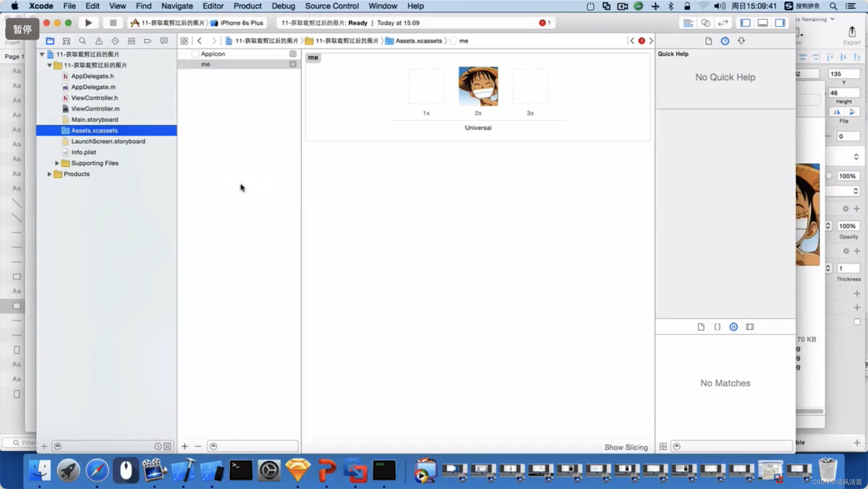
Task: Open the Issue navigator warning icon
Action: 99,41
